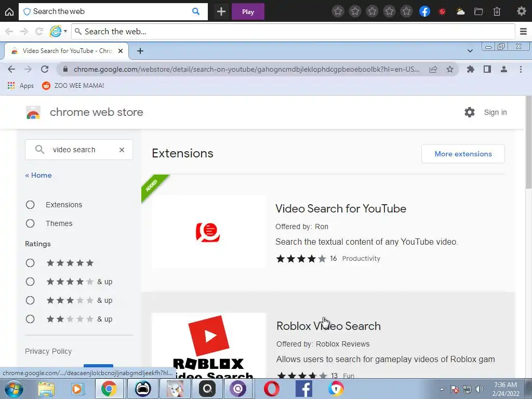Select the 4 stars & up filter
532x399 pixels.
coord(30,282)
